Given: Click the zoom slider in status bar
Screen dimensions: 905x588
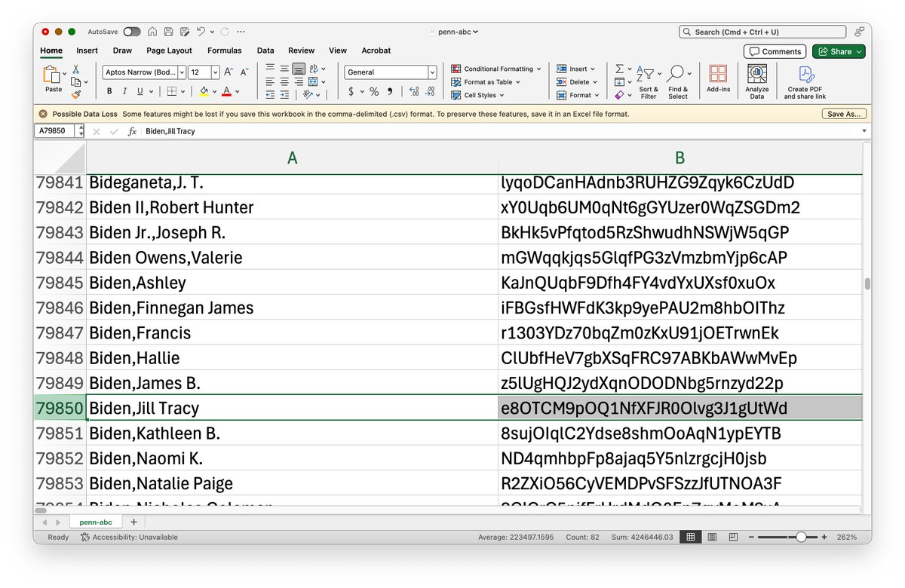Looking at the screenshot, I should 789,537.
